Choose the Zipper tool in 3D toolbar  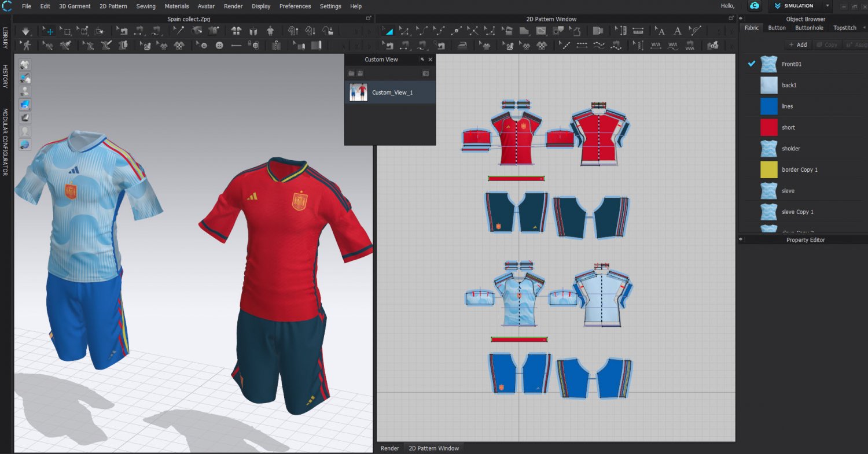[275, 45]
